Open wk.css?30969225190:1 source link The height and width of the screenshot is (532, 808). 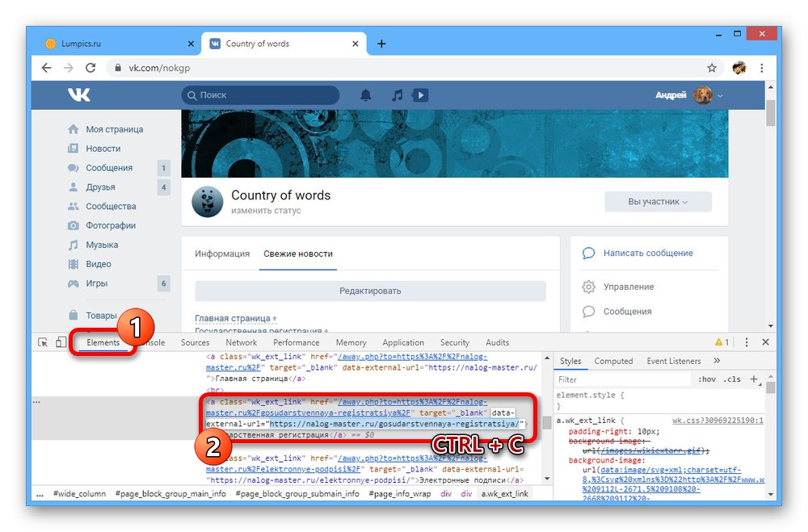[718, 421]
